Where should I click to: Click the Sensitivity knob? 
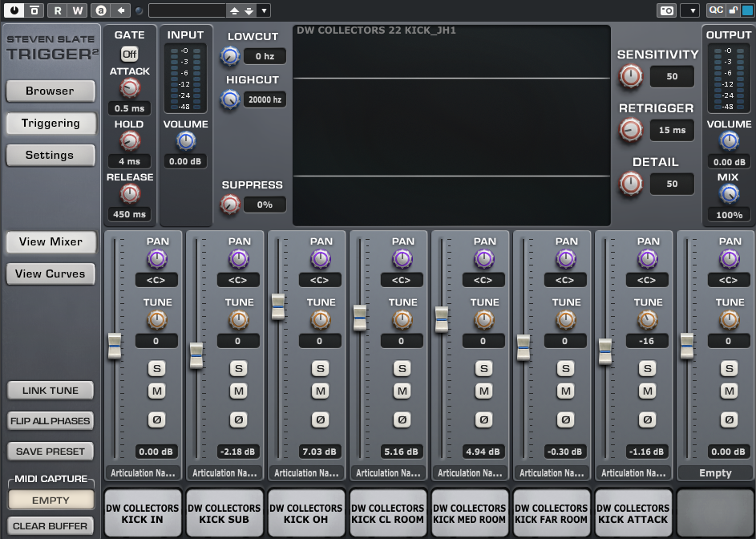[x=631, y=76]
